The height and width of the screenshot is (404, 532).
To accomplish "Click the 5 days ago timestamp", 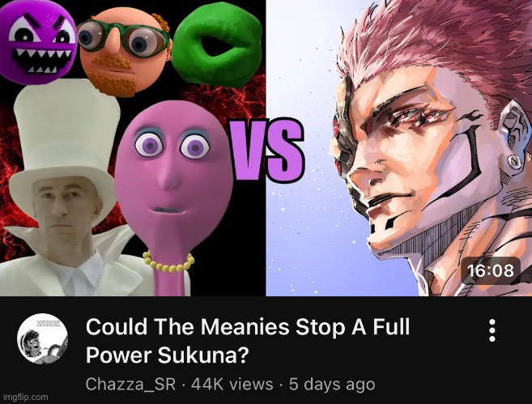I will (332, 385).
